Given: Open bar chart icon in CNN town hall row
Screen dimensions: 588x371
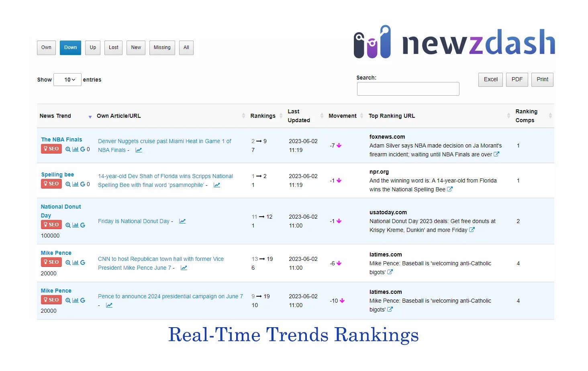Looking at the screenshot, I should [x=76, y=262].
